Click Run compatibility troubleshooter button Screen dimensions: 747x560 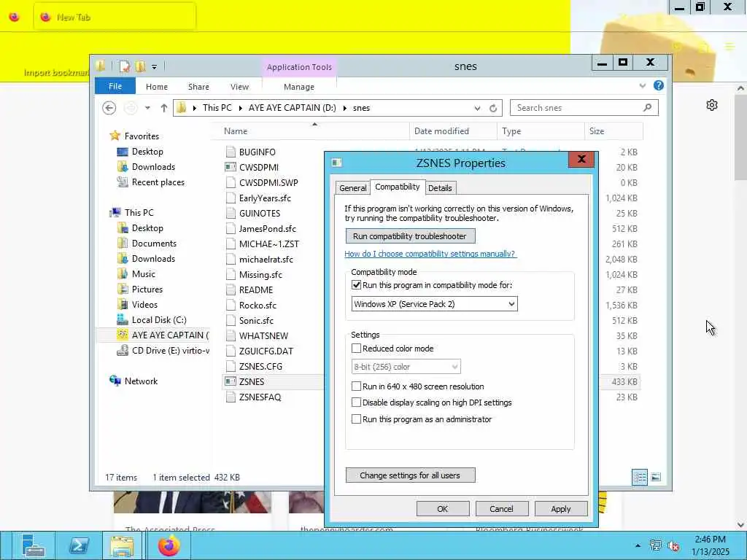pos(410,236)
